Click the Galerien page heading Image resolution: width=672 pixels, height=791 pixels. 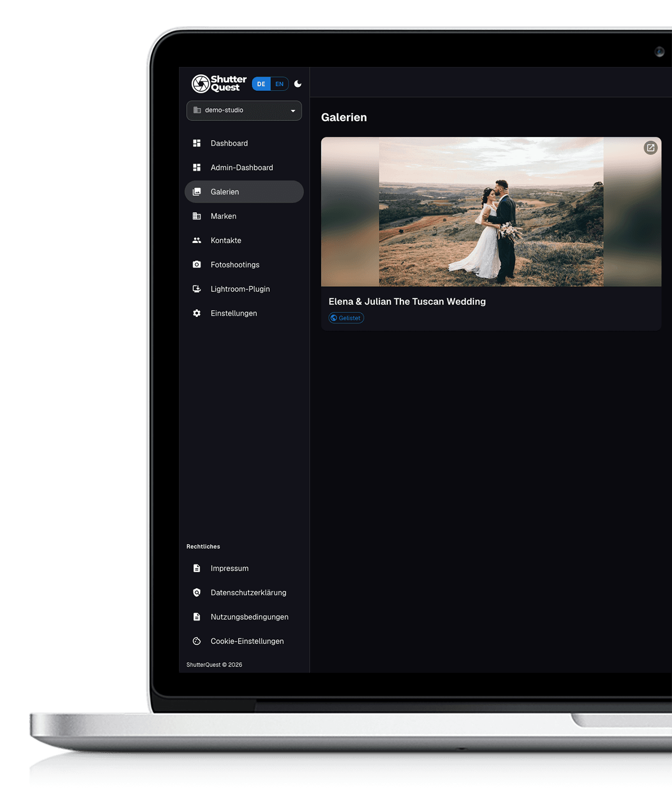[x=344, y=117]
